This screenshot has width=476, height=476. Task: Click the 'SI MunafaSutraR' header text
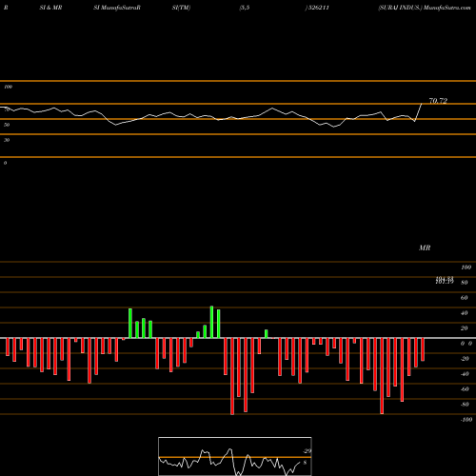[117, 8]
